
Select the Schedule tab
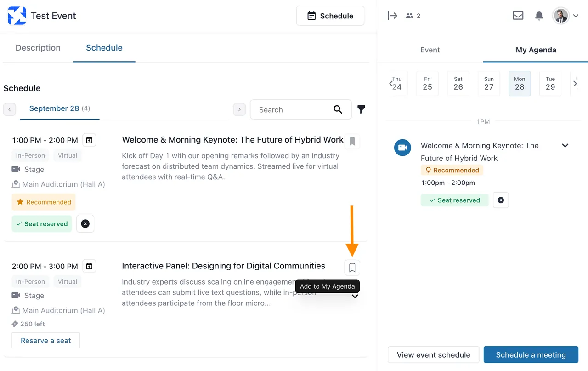click(x=104, y=48)
